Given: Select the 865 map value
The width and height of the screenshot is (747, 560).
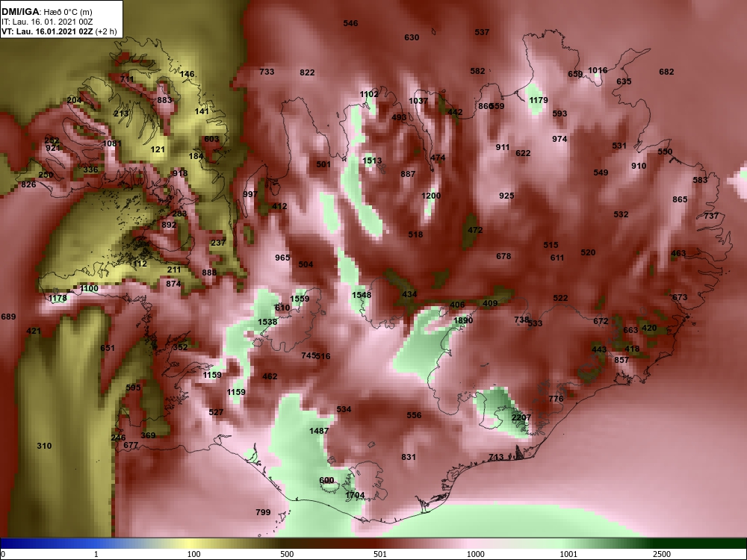Looking at the screenshot, I should [680, 199].
